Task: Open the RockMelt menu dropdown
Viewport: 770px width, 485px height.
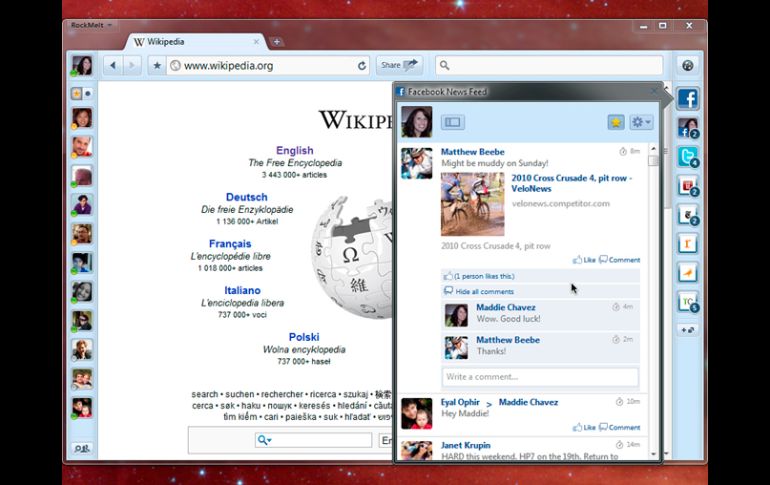Action: [91, 25]
